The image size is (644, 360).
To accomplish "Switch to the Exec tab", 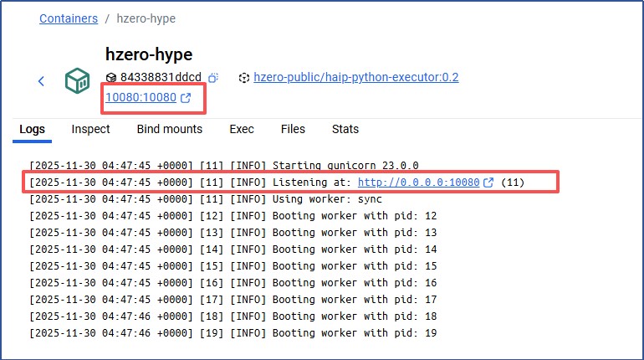I will point(242,129).
